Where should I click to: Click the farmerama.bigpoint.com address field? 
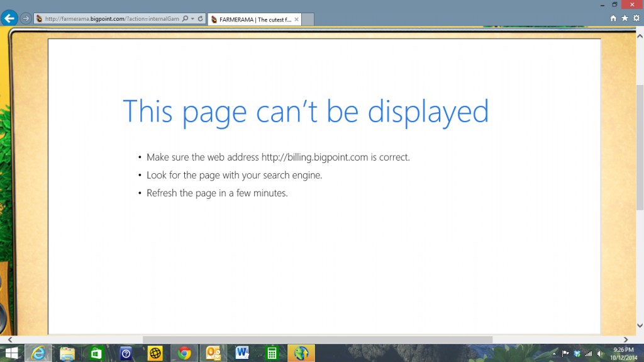tap(112, 19)
